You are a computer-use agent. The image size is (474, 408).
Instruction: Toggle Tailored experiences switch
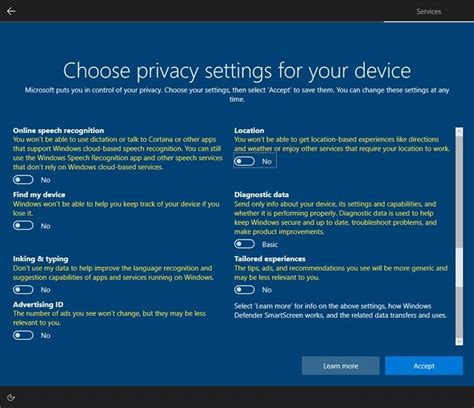click(x=244, y=290)
